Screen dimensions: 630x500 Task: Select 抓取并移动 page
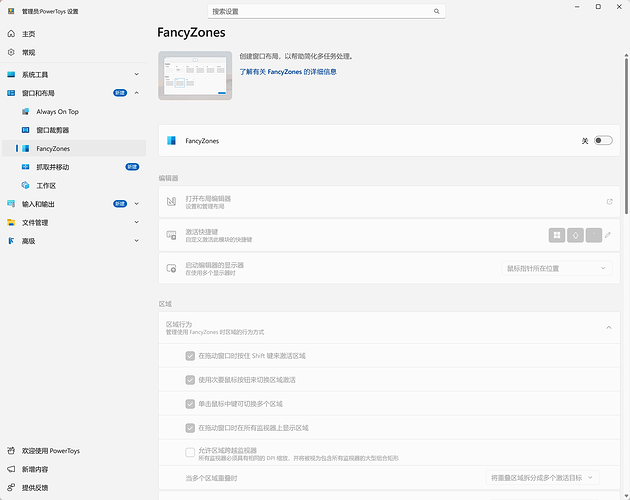coord(74,167)
